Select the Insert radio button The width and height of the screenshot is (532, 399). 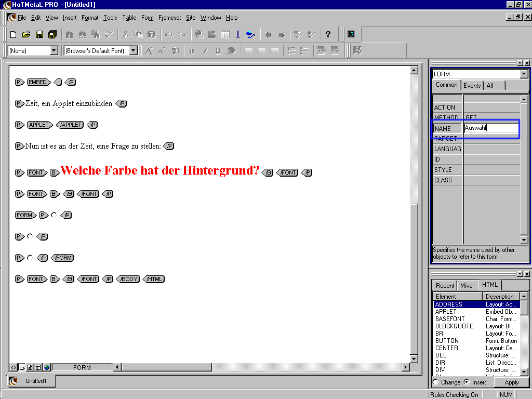point(466,382)
